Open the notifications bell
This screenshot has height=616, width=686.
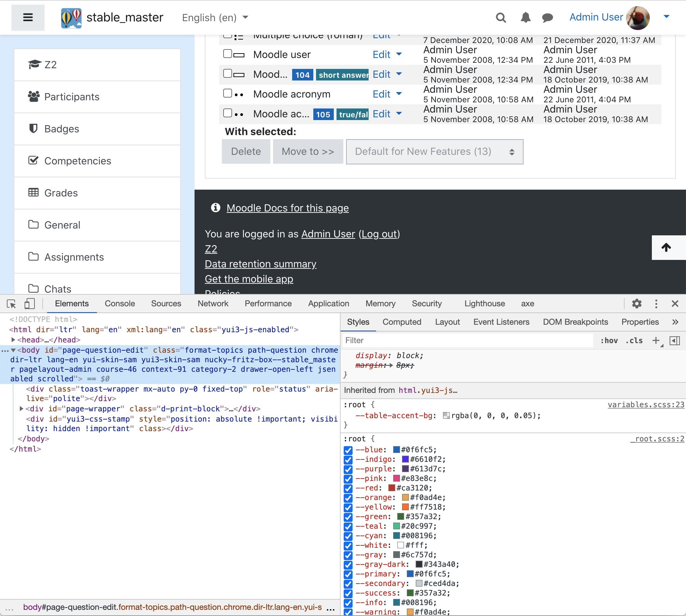(526, 17)
